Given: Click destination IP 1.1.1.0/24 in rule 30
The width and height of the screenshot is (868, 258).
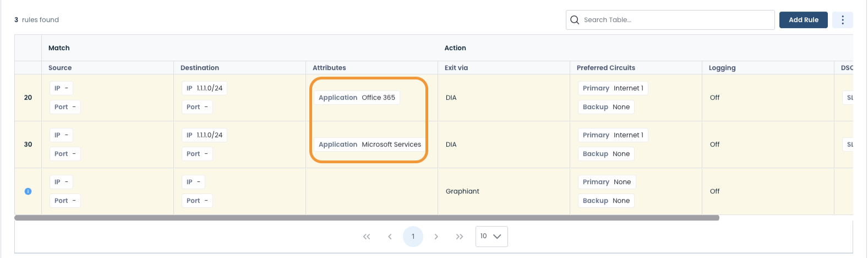Looking at the screenshot, I should (x=205, y=135).
